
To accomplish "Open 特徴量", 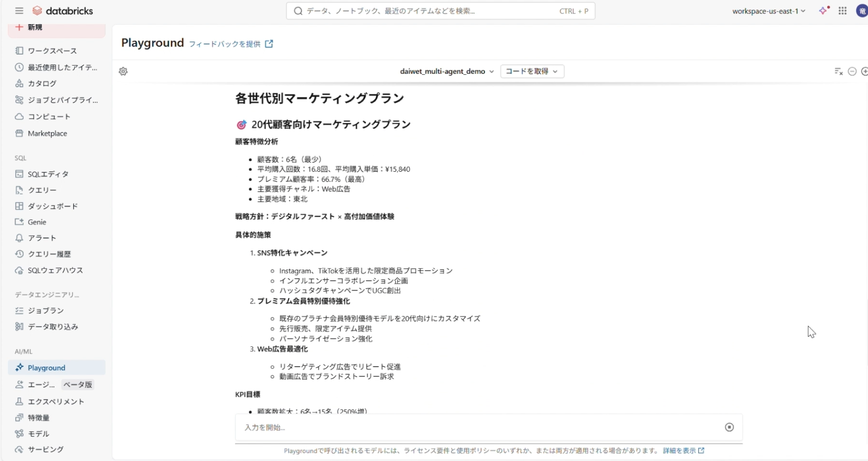I will point(39,418).
